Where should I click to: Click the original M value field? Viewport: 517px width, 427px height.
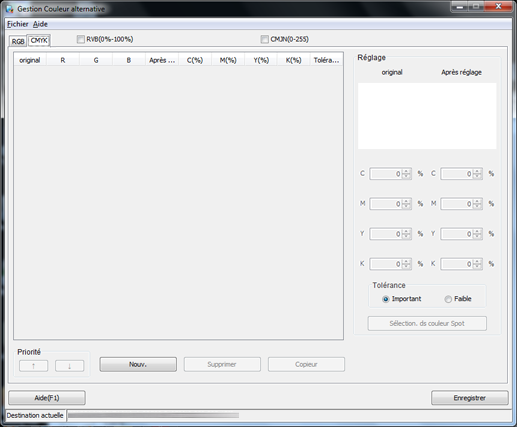coord(386,204)
